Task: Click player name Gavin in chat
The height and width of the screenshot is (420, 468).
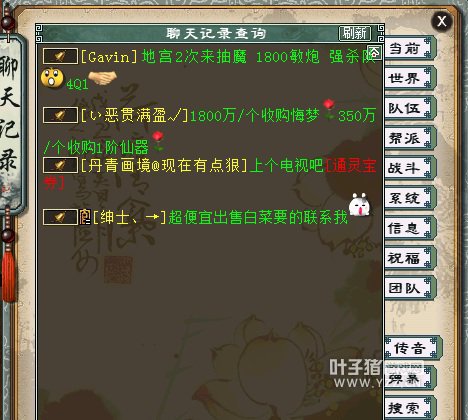Action: pyautogui.click(x=109, y=57)
